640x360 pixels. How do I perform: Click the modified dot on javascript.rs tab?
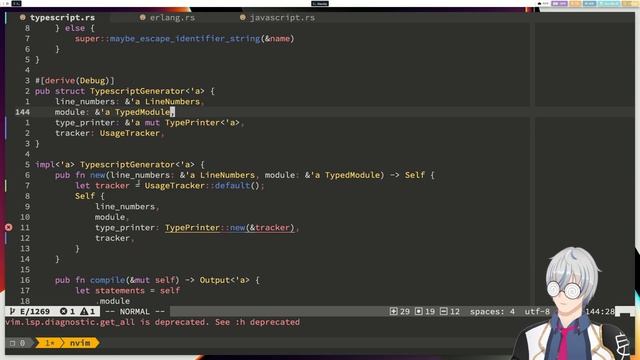pos(242,18)
